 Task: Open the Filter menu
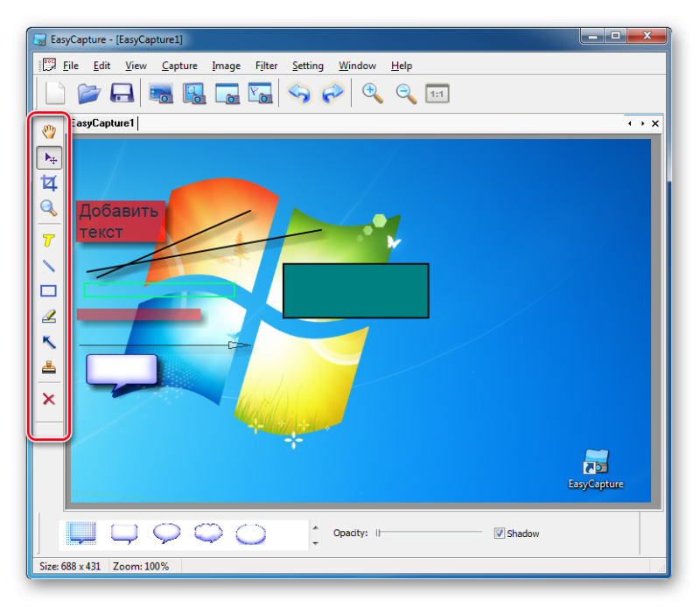click(266, 66)
